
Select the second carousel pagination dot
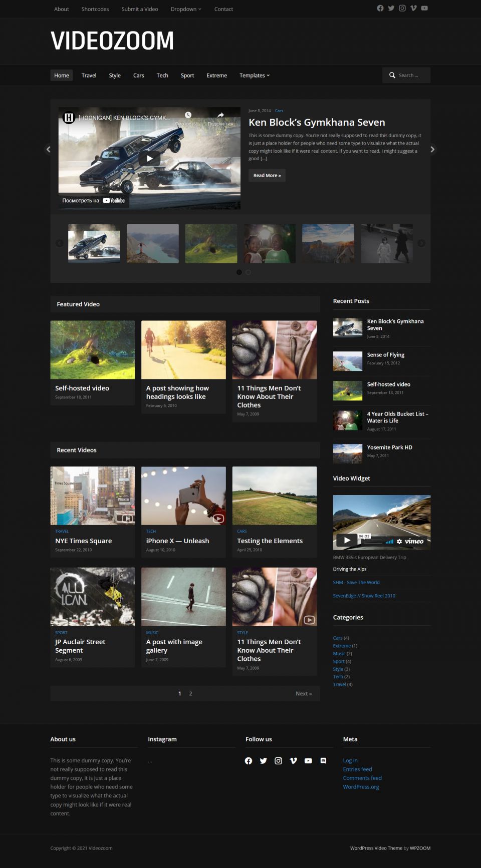tap(249, 272)
